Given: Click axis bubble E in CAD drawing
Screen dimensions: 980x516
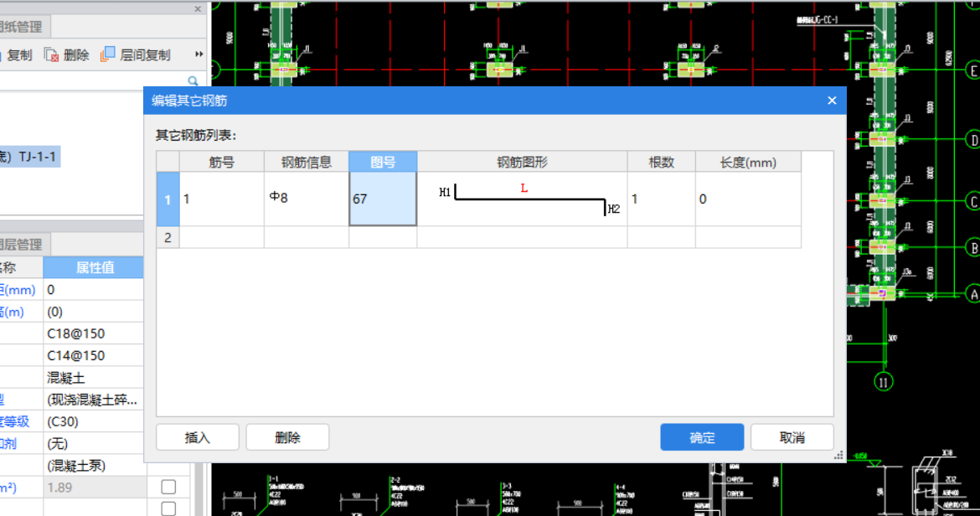Looking at the screenshot, I should click(972, 70).
